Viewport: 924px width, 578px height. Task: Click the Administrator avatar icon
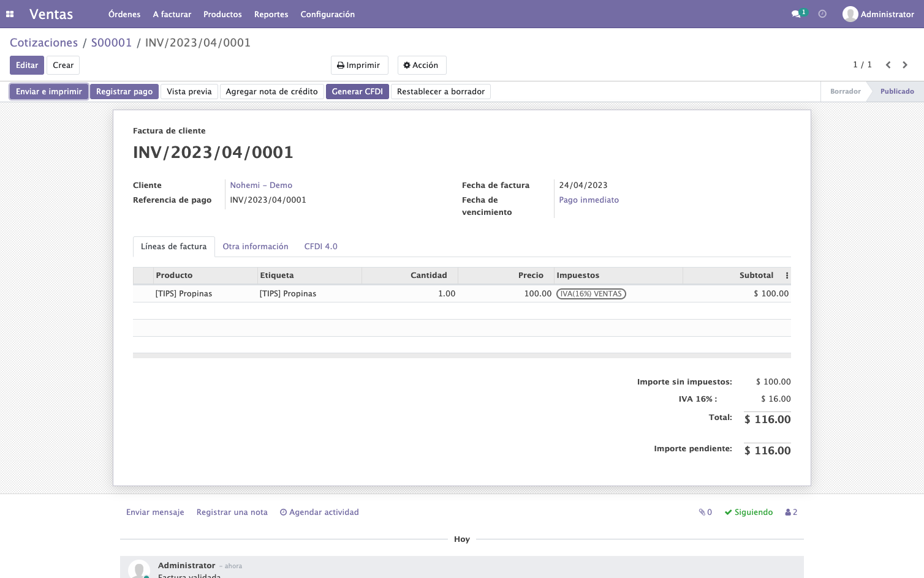850,14
